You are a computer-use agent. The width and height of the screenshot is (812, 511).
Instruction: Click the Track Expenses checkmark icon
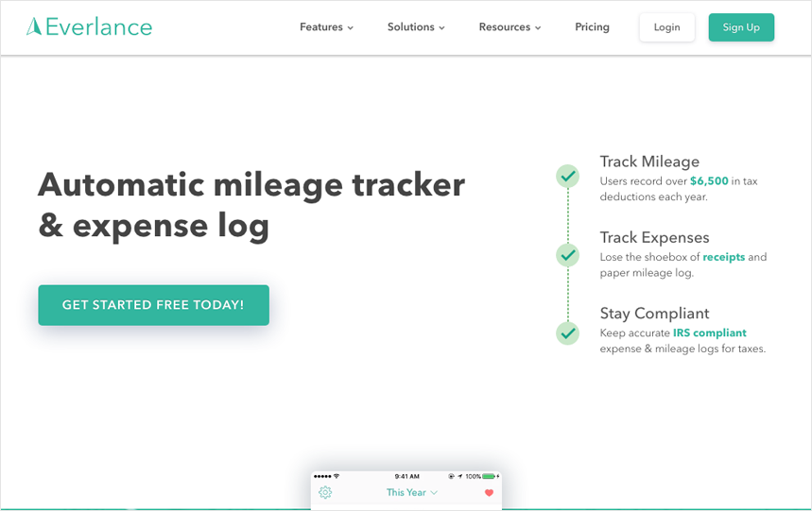coord(567,255)
